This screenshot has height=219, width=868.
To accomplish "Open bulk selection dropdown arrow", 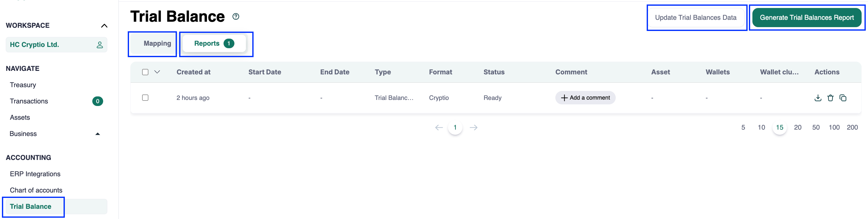I will tap(157, 72).
